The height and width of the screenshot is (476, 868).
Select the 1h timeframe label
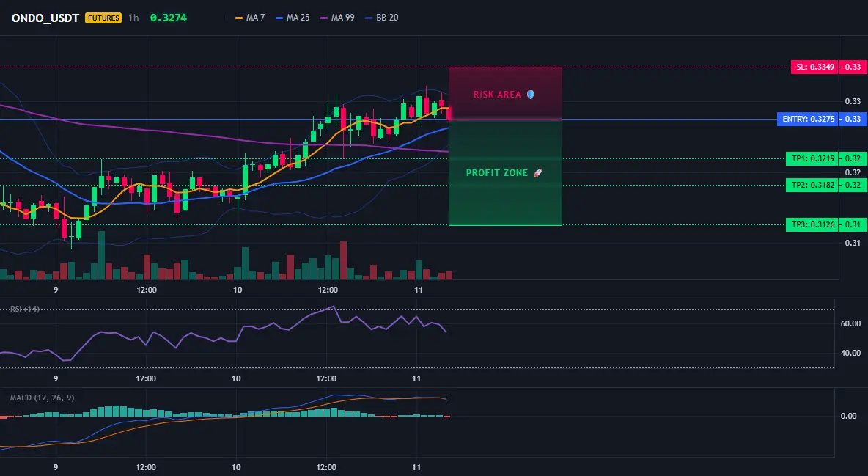pyautogui.click(x=133, y=18)
